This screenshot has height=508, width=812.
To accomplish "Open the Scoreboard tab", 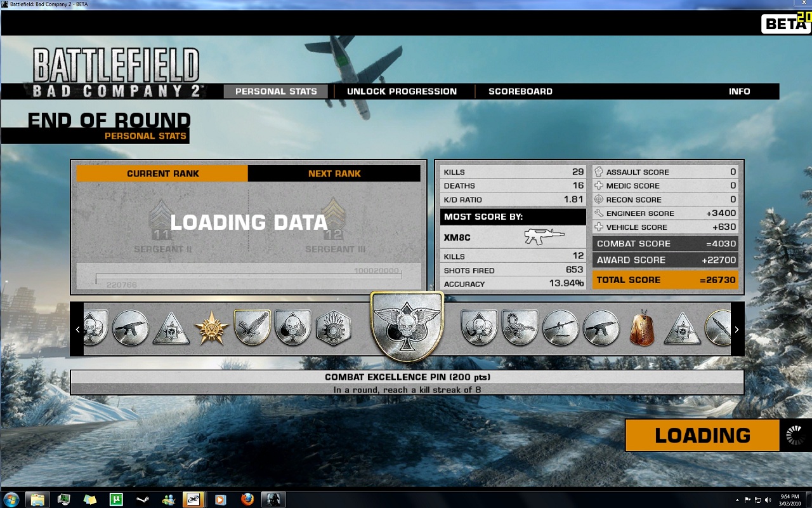I will [520, 91].
